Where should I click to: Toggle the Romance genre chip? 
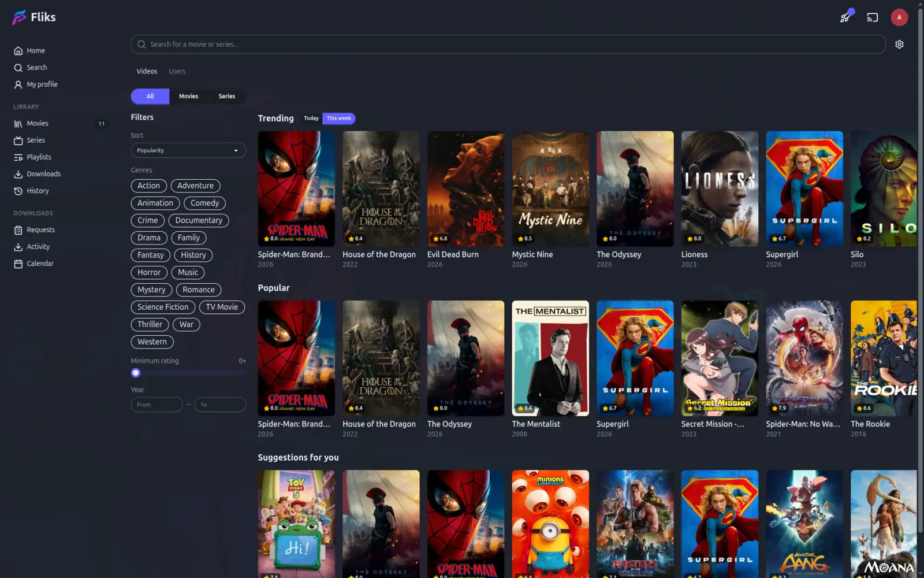pos(199,290)
